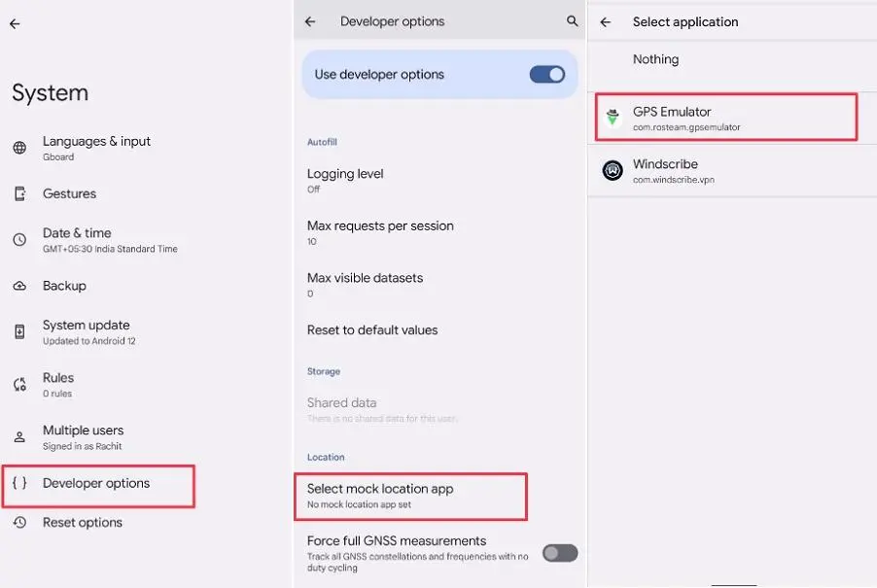
Task: Open System update entry
Action: click(x=147, y=332)
